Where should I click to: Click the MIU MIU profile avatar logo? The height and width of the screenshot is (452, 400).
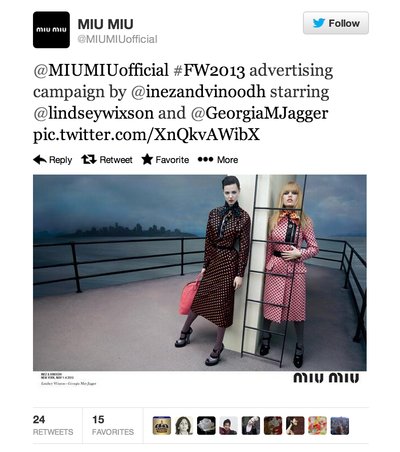51,30
